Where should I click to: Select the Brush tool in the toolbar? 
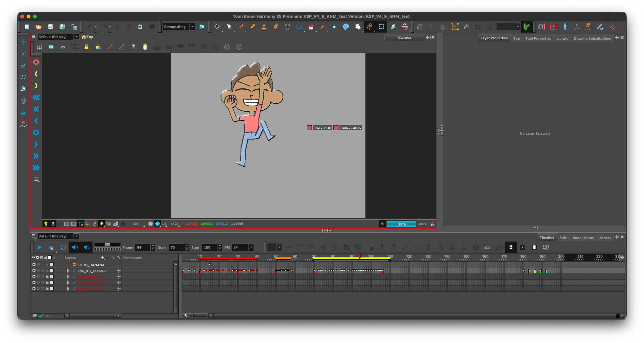pos(241,27)
